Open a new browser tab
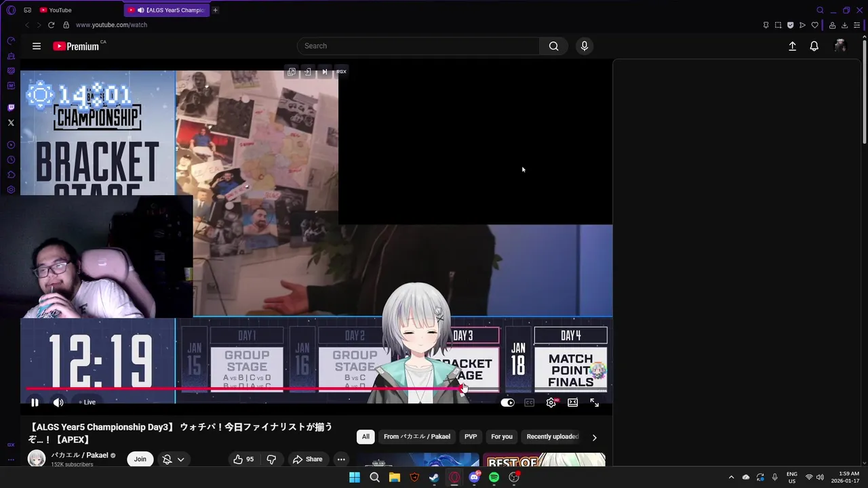The height and width of the screenshot is (488, 868). 216,10
